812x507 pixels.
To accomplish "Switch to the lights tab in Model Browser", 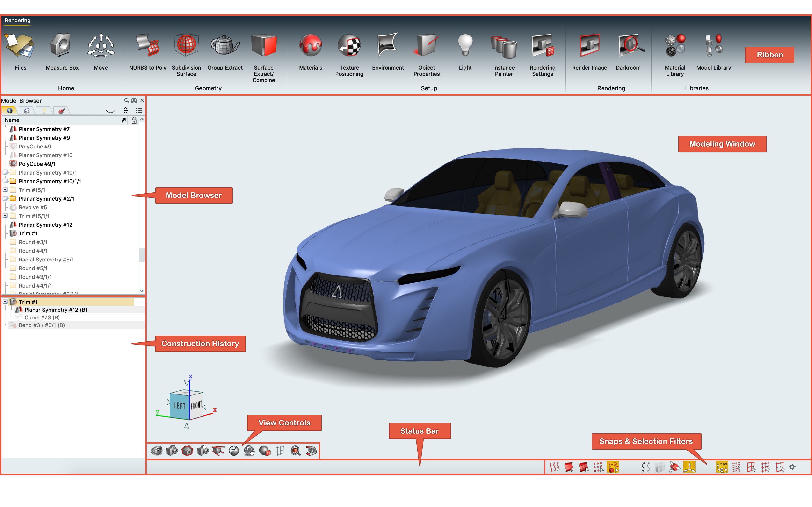I will (x=44, y=111).
